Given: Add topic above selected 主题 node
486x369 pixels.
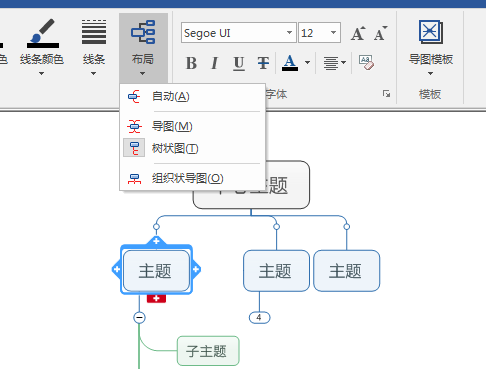Looking at the screenshot, I should [x=156, y=241].
